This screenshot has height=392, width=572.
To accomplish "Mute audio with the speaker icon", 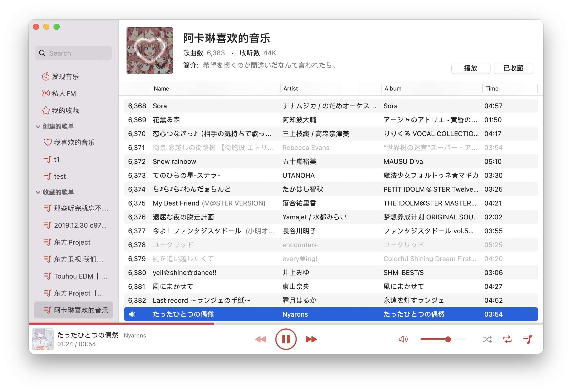I will [403, 339].
